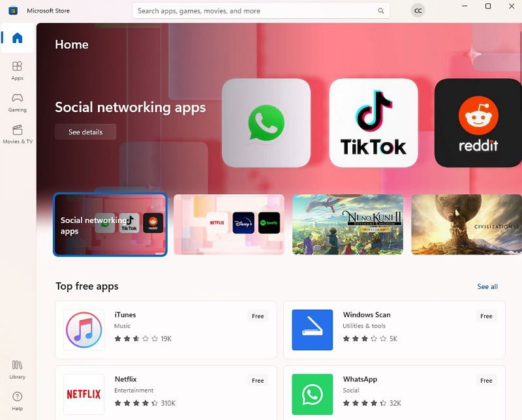Viewport: 522px width, 420px height.
Task: Select the Social networking apps carousel card
Action: point(110,224)
